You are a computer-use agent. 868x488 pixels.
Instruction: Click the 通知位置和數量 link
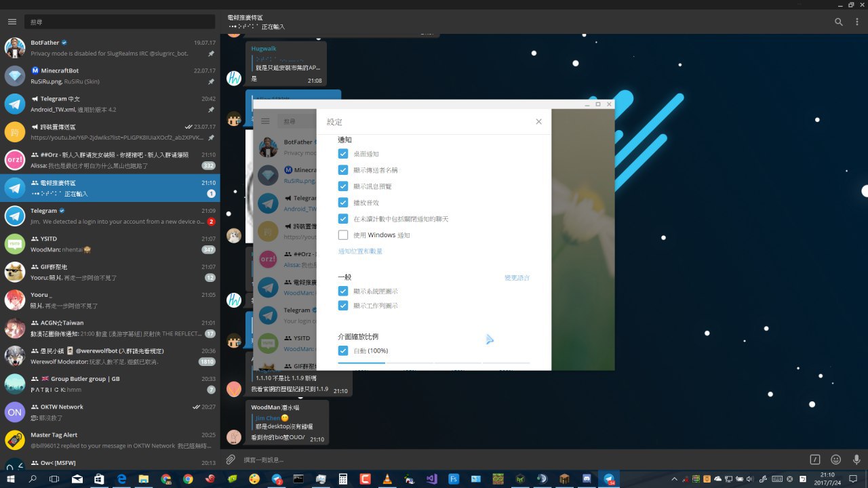(x=360, y=251)
